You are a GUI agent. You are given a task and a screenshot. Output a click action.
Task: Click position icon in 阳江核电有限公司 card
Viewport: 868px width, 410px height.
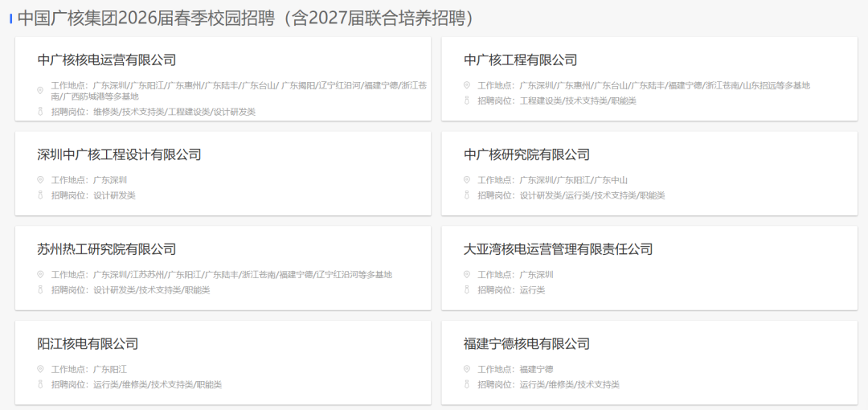click(40, 385)
